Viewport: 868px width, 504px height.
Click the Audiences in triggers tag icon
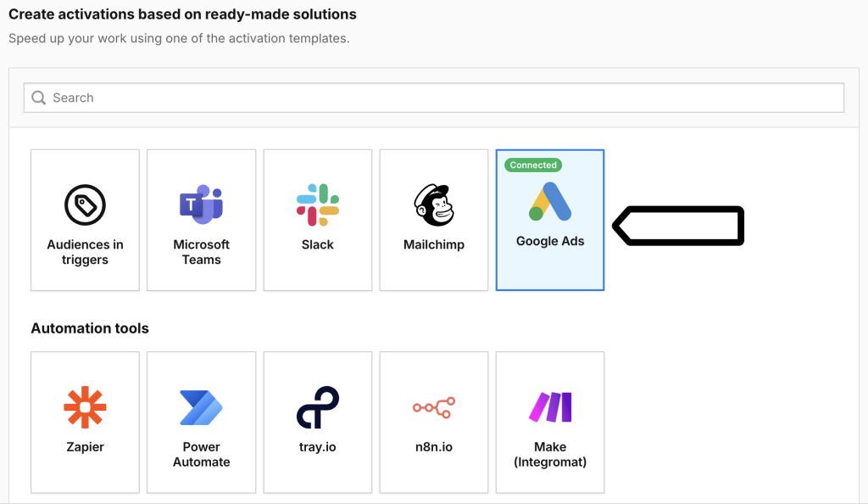click(85, 205)
